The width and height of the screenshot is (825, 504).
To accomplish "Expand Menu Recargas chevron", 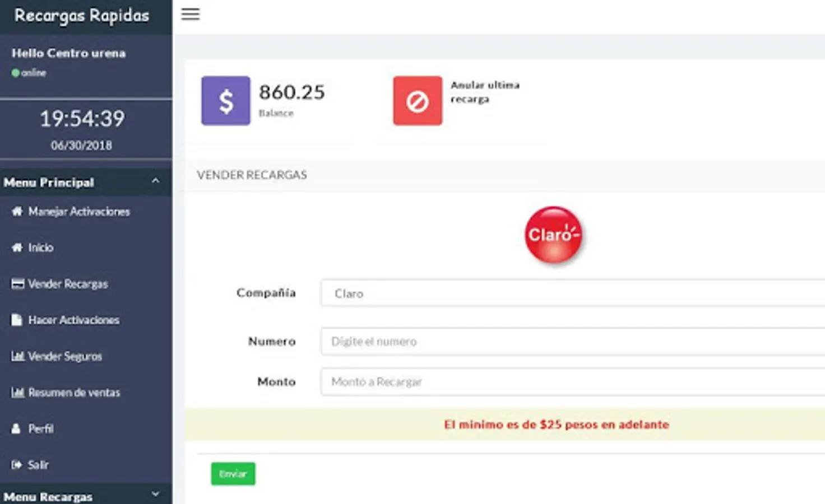I will (x=156, y=494).
